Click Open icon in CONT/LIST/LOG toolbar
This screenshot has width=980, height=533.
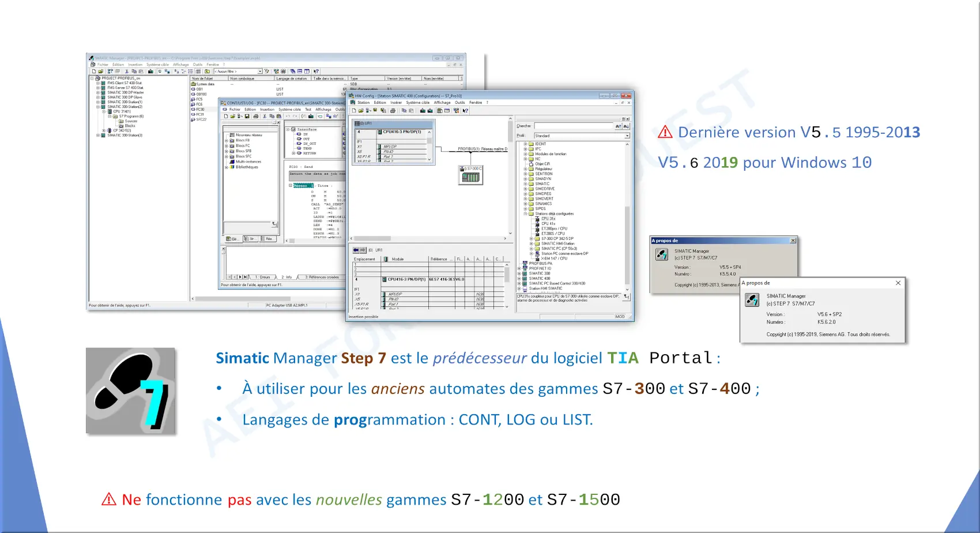[233, 116]
